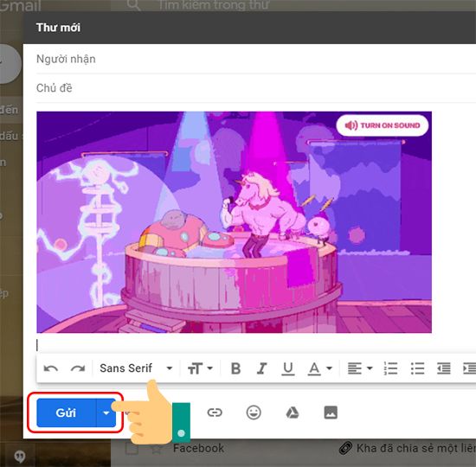
Task: Insert a bulleted list
Action: pos(417,368)
